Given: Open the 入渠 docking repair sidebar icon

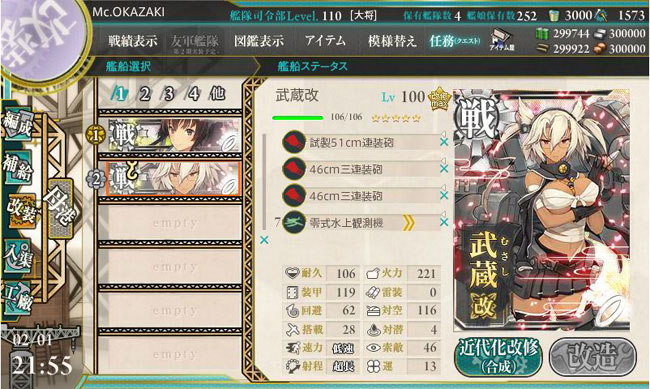Looking at the screenshot, I should point(17,256).
